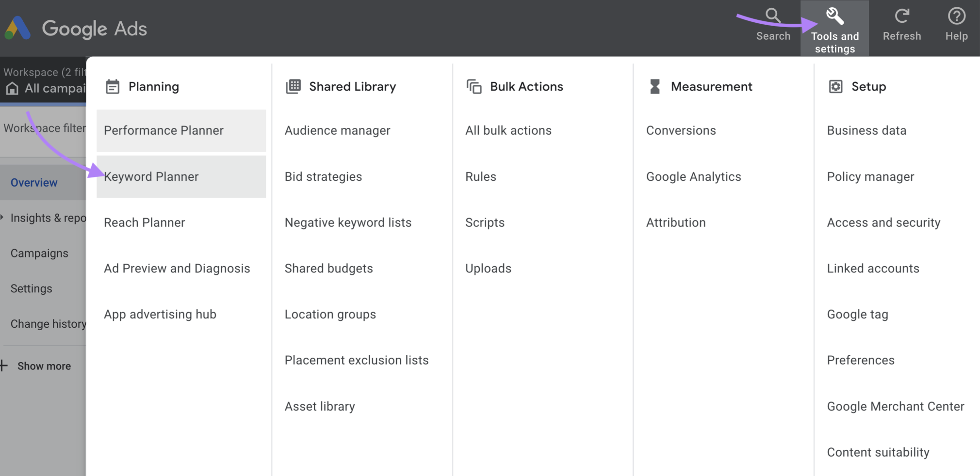The image size is (980, 476).
Task: Open Negative keyword lists
Action: click(x=348, y=222)
